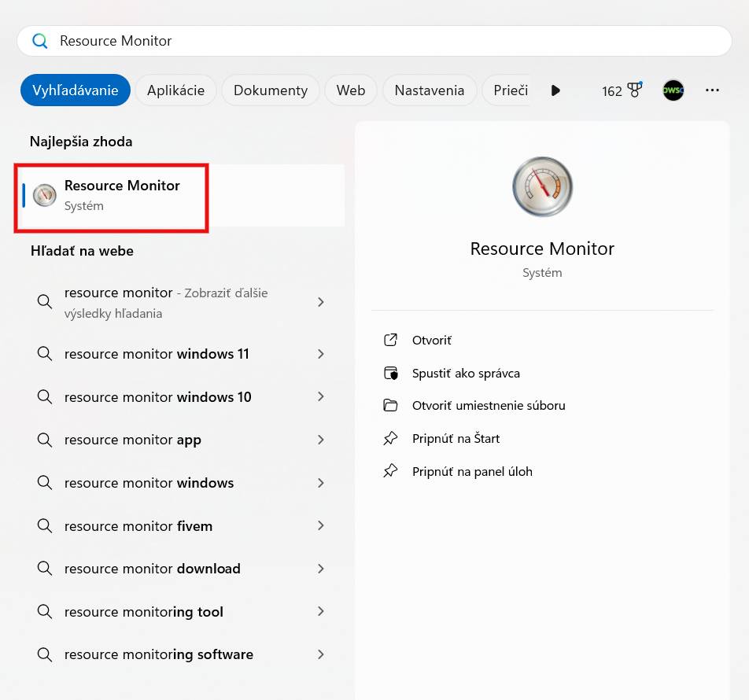Viewport: 749px width, 700px height.
Task: Expand chevron for 'Zobraziť ďalšie výsledky' row
Action: click(320, 302)
